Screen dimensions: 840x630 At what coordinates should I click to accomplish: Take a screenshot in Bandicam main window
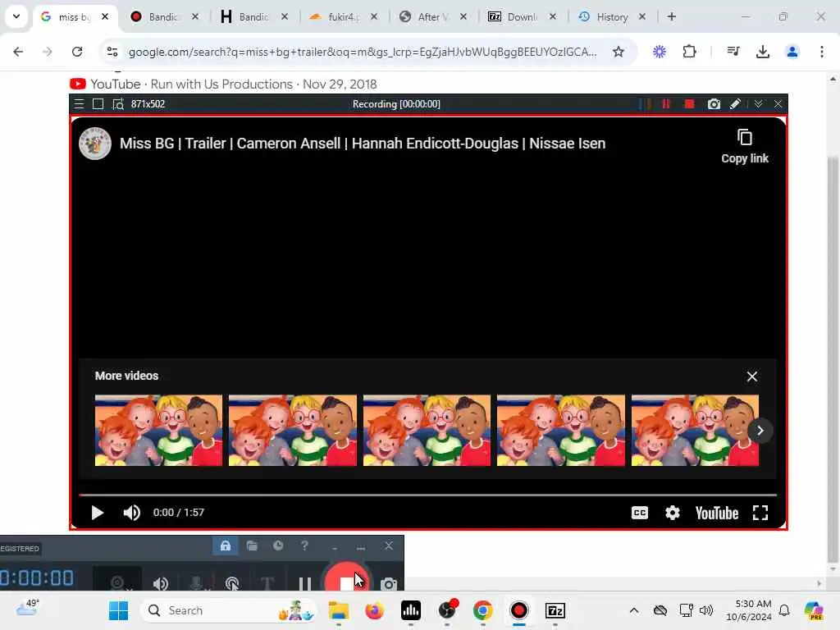389,583
